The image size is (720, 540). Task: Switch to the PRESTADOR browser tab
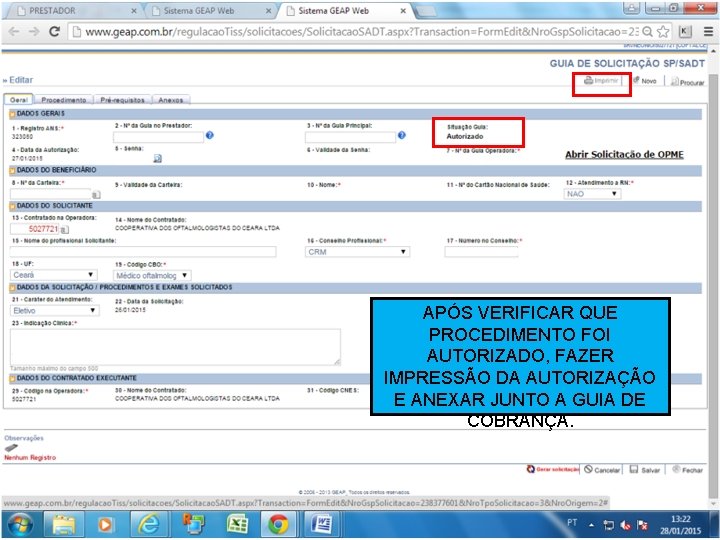73,11
